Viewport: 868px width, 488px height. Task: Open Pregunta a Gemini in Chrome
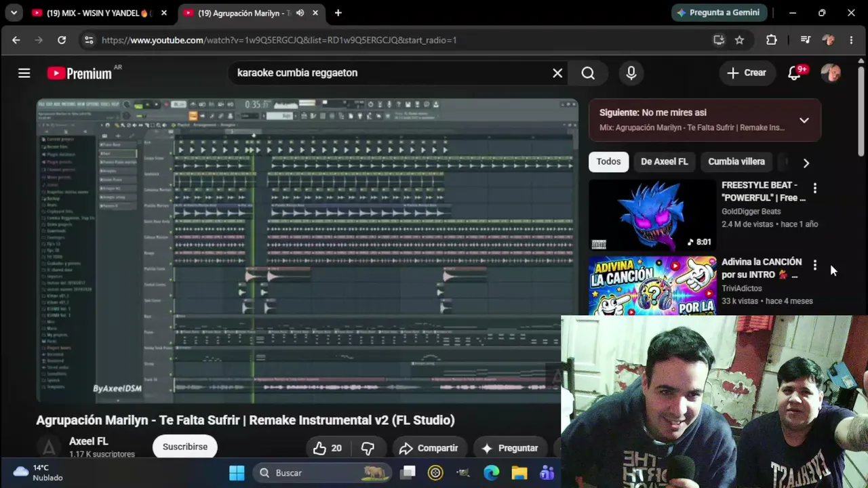click(719, 13)
